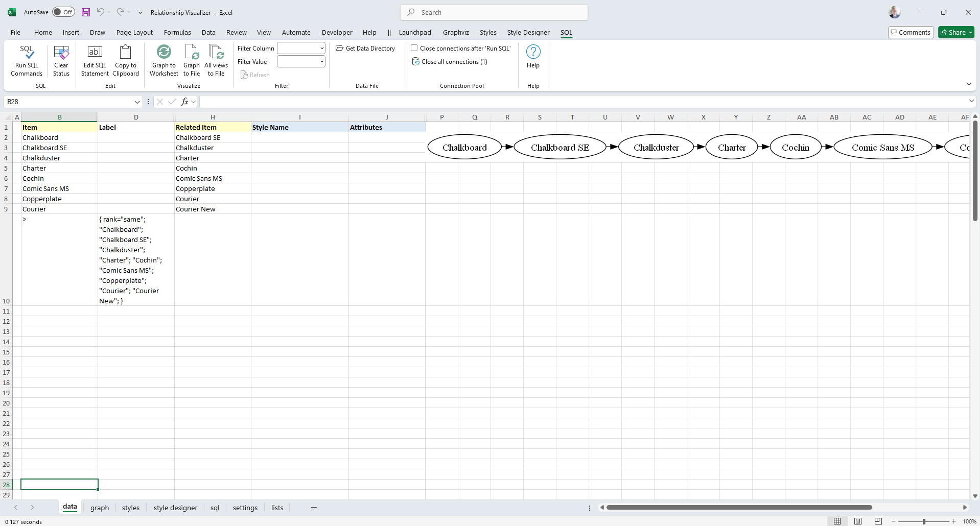
Task: Expand the Name Box dropdown
Action: pos(137,102)
